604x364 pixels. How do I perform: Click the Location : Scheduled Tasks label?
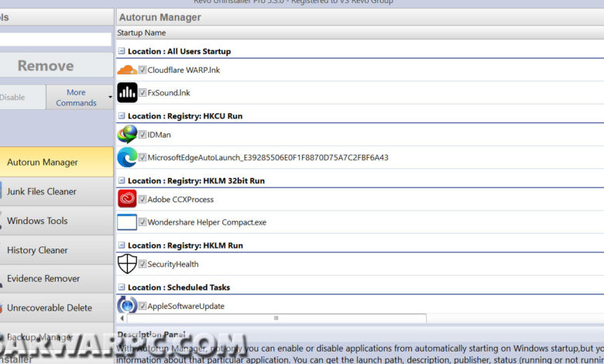point(179,287)
